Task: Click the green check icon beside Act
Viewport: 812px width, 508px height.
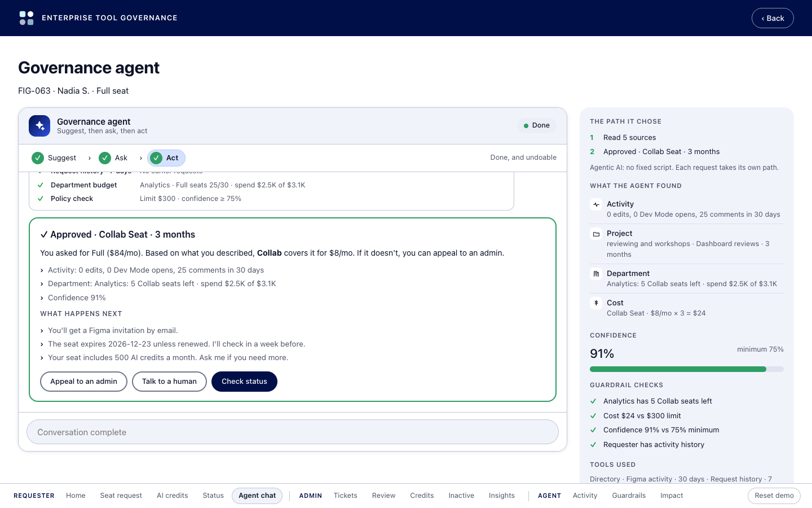Action: click(x=156, y=158)
